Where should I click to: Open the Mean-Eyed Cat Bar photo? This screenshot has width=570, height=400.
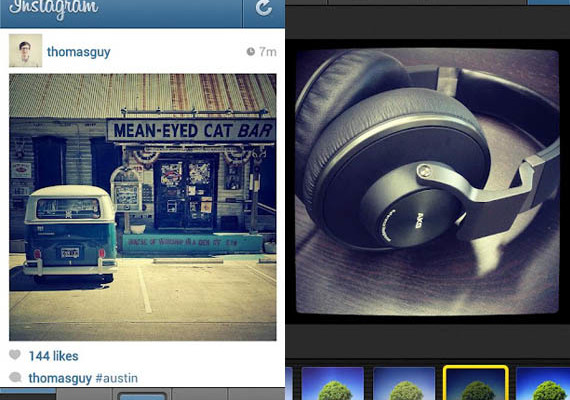[x=142, y=207]
